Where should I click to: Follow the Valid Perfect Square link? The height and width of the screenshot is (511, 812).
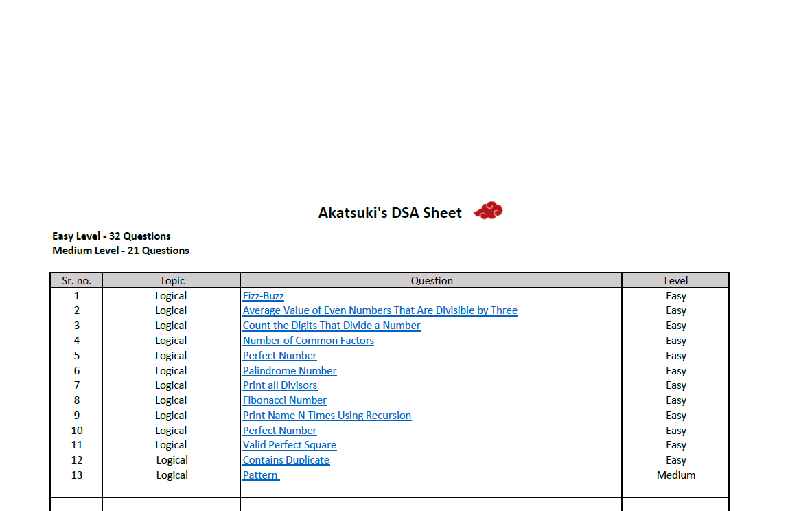coord(289,445)
